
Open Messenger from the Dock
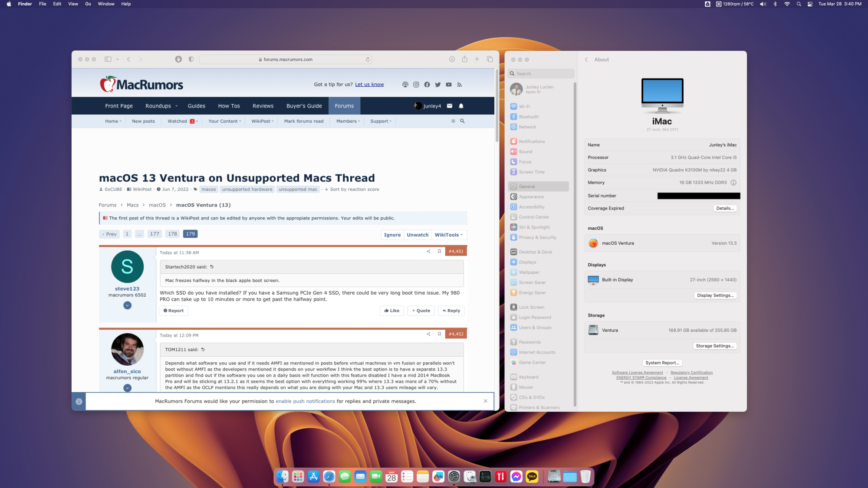click(516, 477)
